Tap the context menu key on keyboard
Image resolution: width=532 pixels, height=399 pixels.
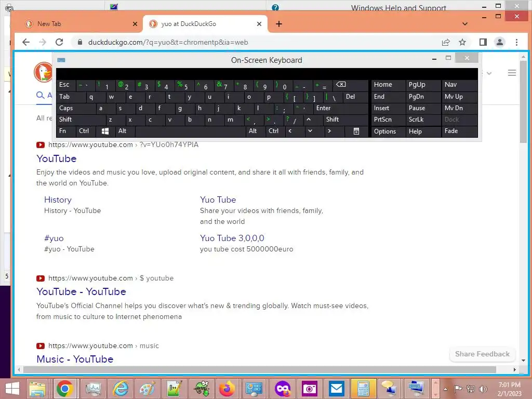click(356, 131)
